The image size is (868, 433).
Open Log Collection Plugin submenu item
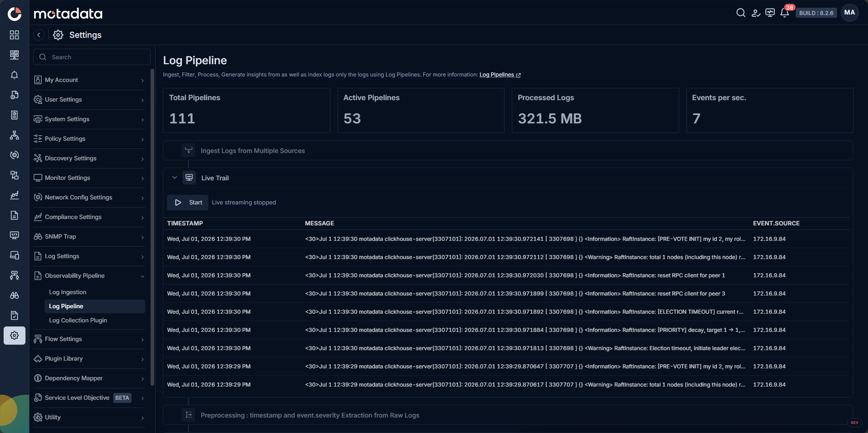78,321
